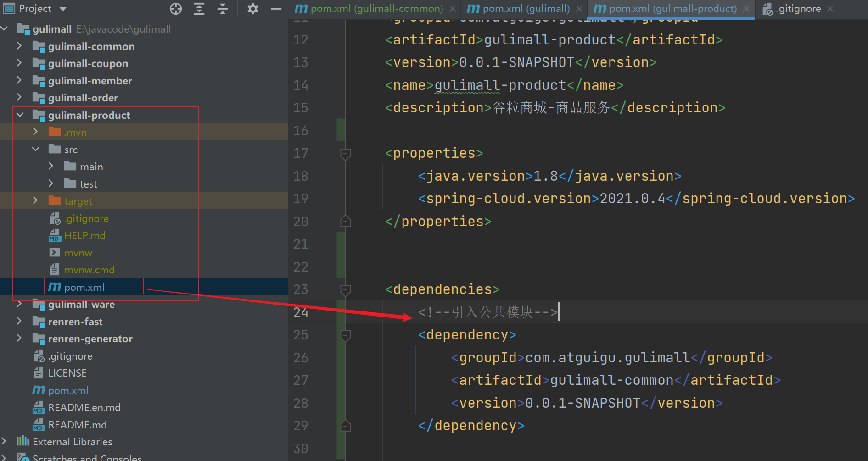Click the Select Opened File crosshair icon
Image resolution: width=868 pixels, height=461 pixels.
click(x=176, y=9)
